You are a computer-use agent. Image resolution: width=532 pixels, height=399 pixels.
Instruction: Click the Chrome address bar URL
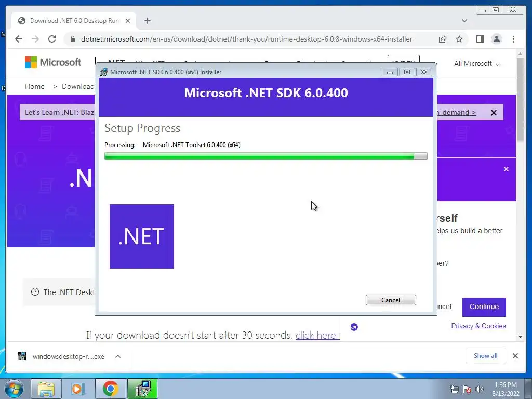247,39
